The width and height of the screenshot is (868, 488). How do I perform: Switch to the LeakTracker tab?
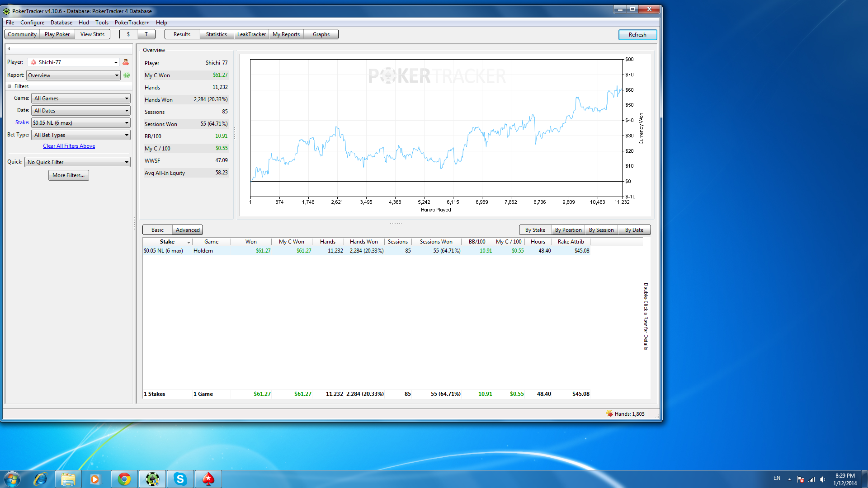[251, 34]
